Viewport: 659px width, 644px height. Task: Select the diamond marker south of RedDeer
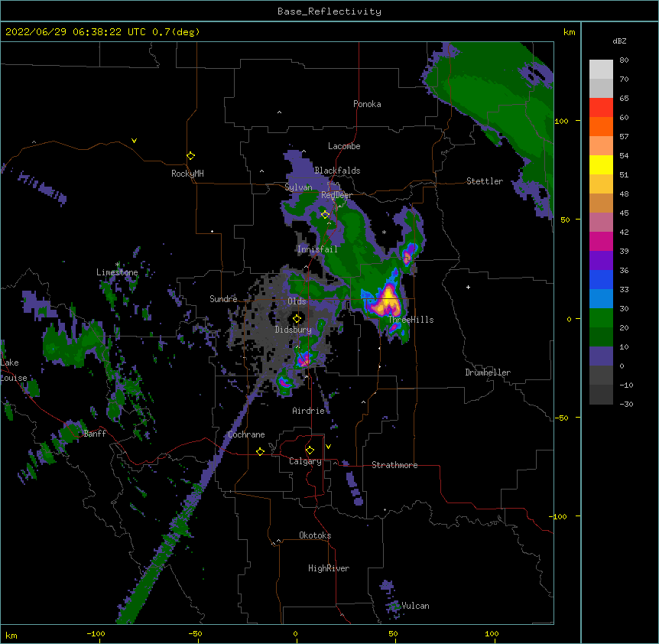pos(325,215)
